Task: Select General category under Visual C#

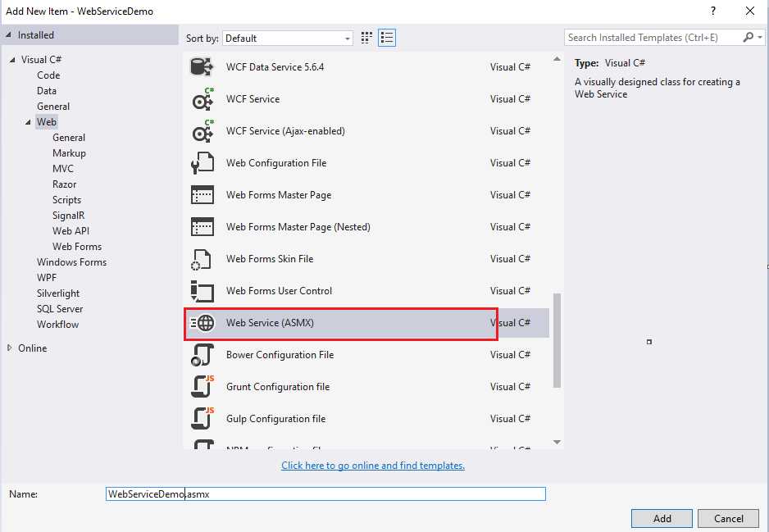Action: [x=53, y=107]
